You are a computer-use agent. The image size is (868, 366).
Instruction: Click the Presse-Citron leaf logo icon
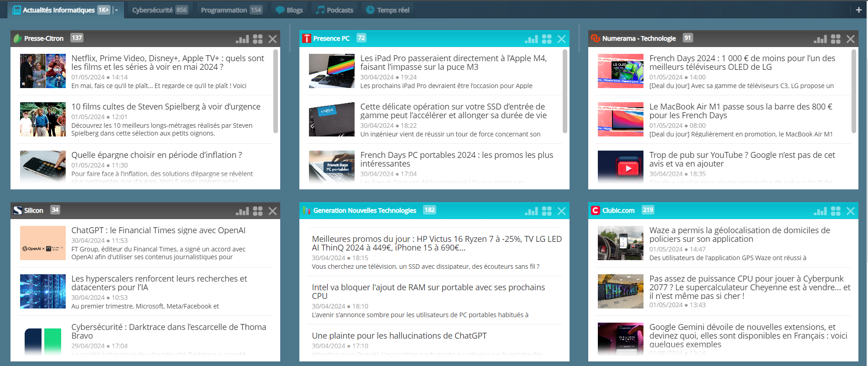tap(17, 38)
